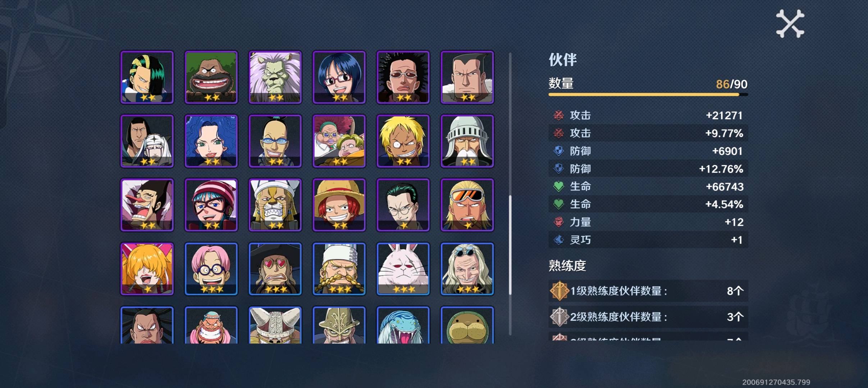Select the heart-sunglasses character in black hat
The height and width of the screenshot is (388, 868).
275,269
